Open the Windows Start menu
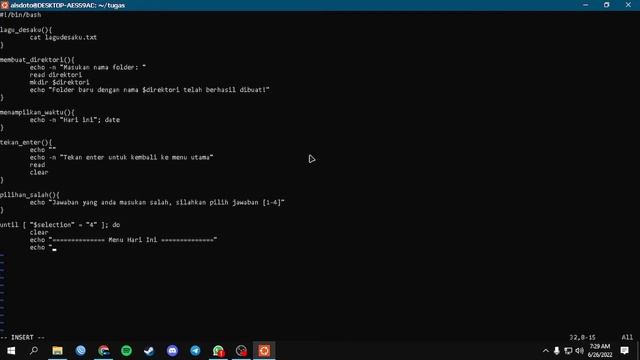This screenshot has width=640, height=360. click(11, 351)
